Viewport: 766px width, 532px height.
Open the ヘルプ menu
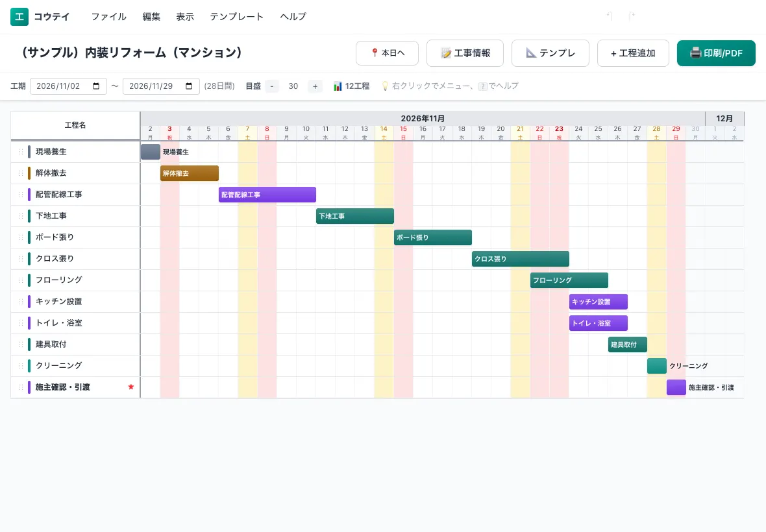click(293, 17)
